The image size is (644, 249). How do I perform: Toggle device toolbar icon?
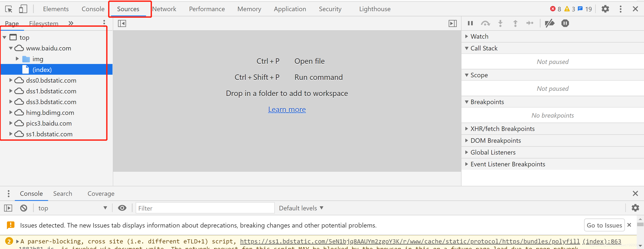(23, 9)
